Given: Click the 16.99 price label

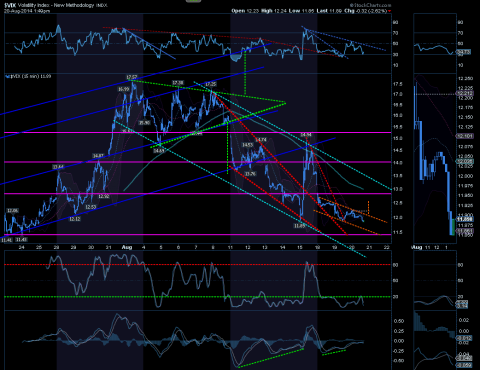Looking at the screenshot, I should tap(123, 89).
